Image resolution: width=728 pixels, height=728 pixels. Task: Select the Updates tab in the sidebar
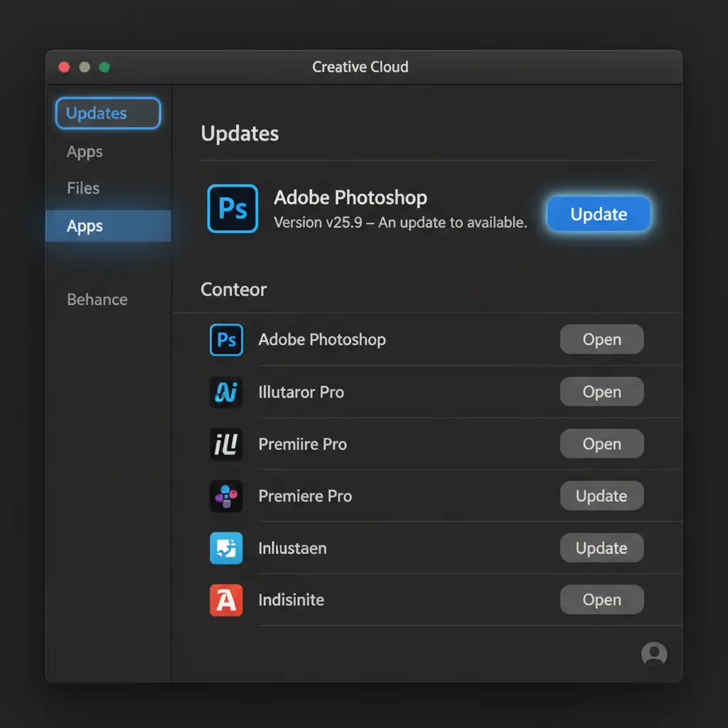(x=108, y=114)
